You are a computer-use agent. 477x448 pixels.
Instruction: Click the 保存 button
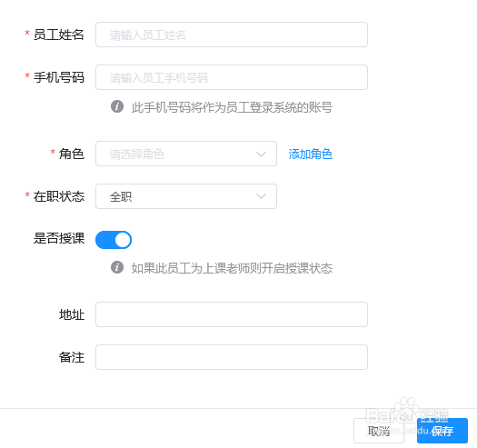tap(442, 431)
